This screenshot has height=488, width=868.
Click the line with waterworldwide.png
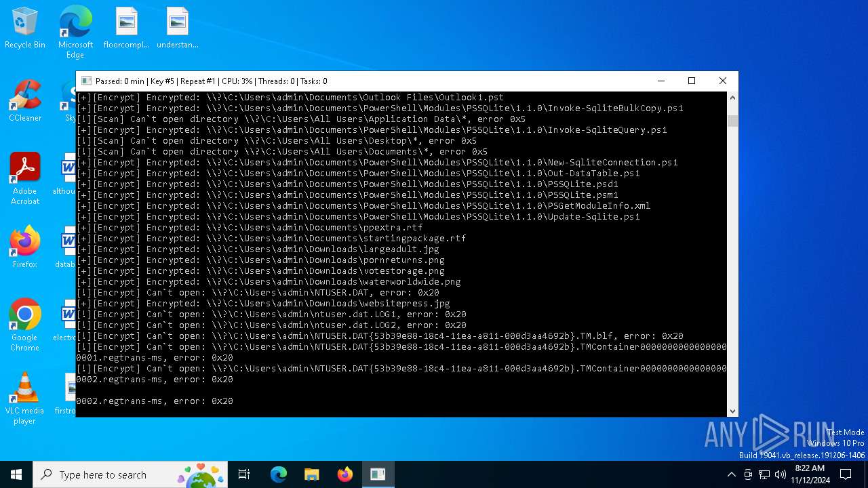click(x=269, y=282)
